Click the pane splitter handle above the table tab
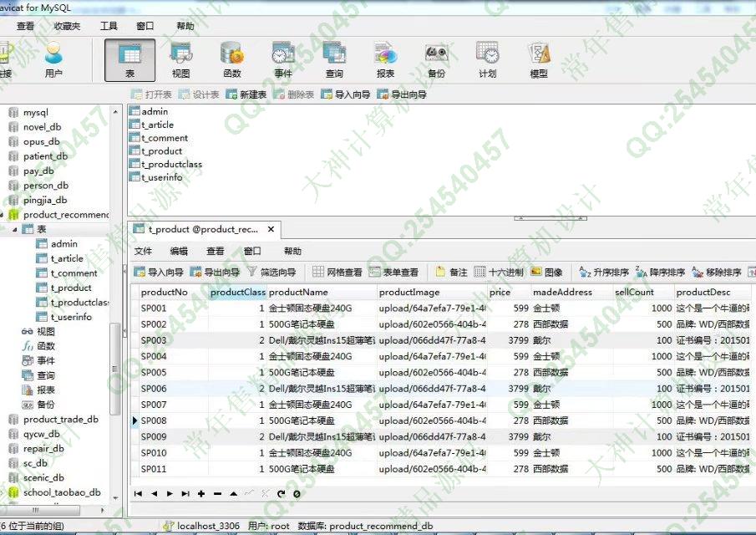 pyautogui.click(x=551, y=218)
